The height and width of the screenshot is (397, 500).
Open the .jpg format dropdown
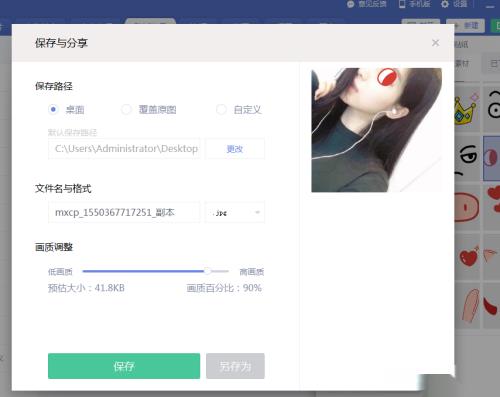[x=235, y=212]
